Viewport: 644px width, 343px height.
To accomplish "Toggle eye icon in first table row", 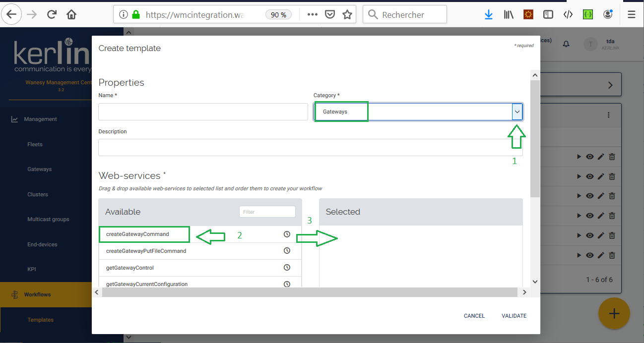I will tap(589, 157).
